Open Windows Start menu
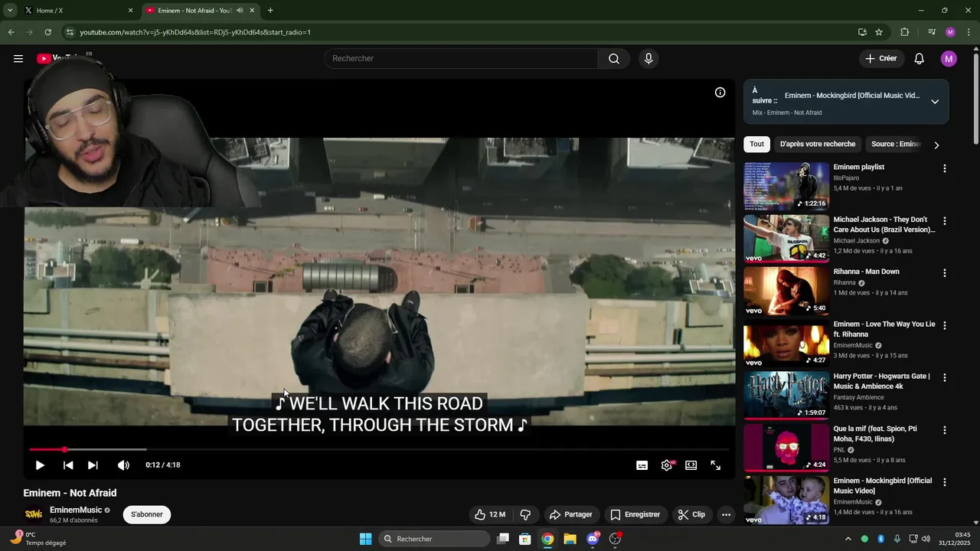 366,539
